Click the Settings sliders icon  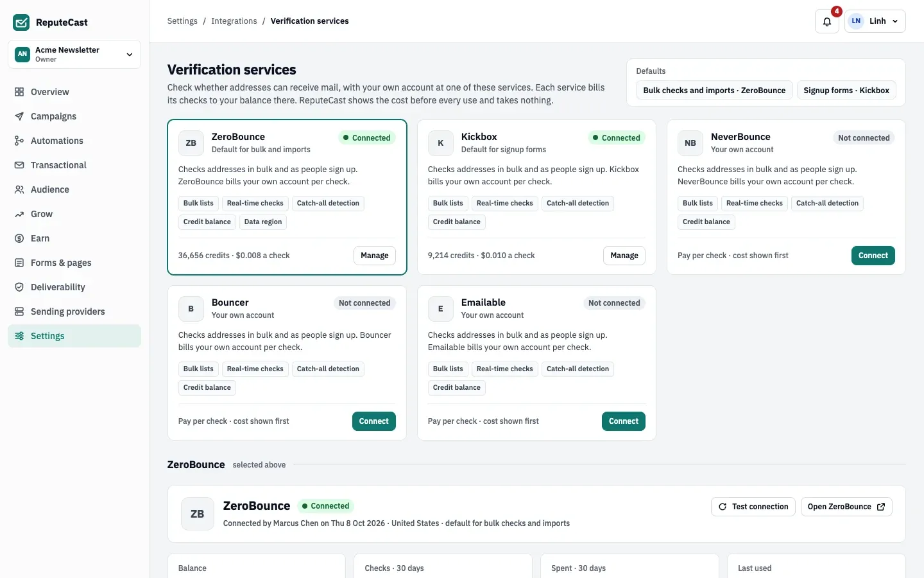pos(19,336)
